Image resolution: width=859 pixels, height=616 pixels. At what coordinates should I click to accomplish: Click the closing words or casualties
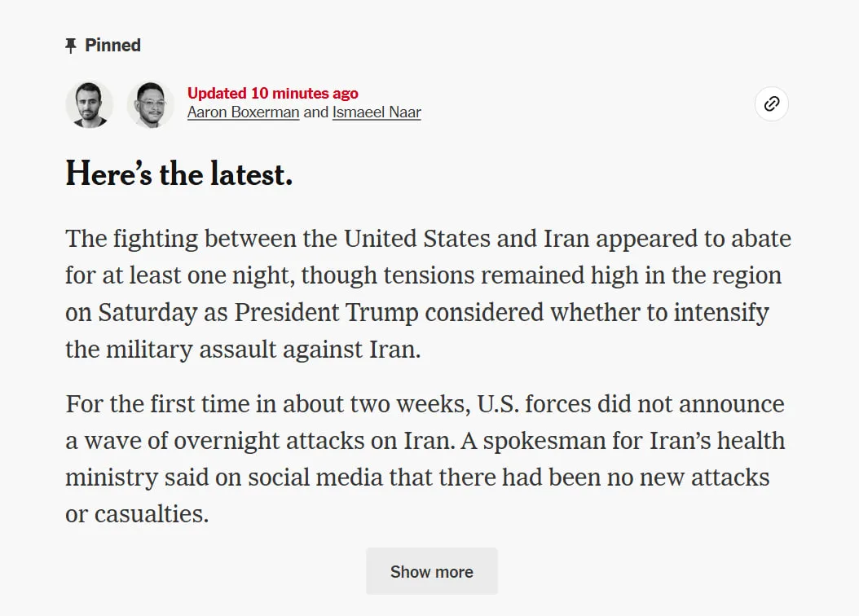(137, 514)
